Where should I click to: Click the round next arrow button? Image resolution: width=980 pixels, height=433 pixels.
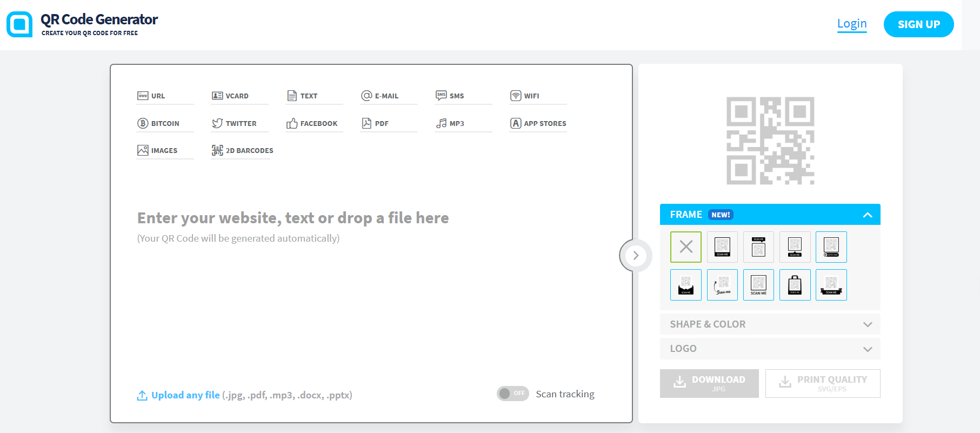coord(636,255)
